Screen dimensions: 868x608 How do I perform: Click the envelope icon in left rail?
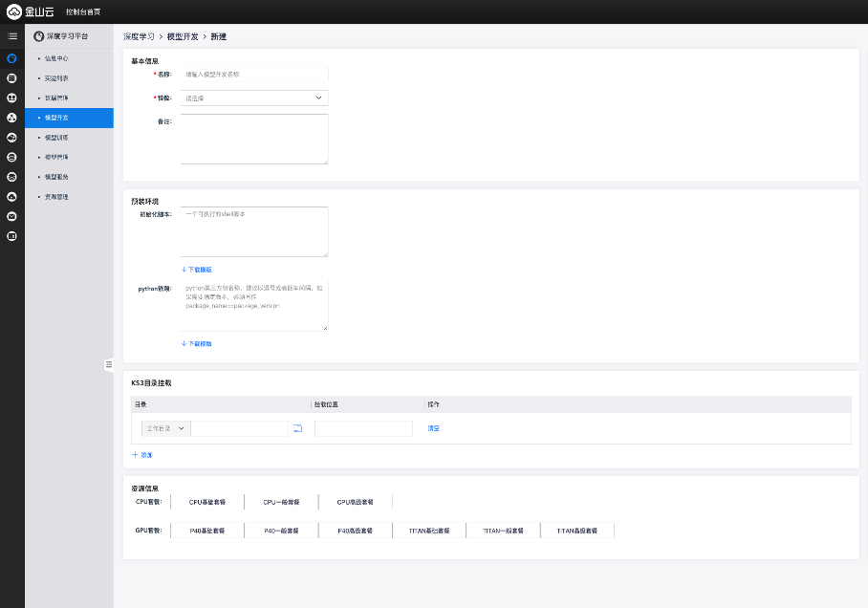click(x=11, y=216)
